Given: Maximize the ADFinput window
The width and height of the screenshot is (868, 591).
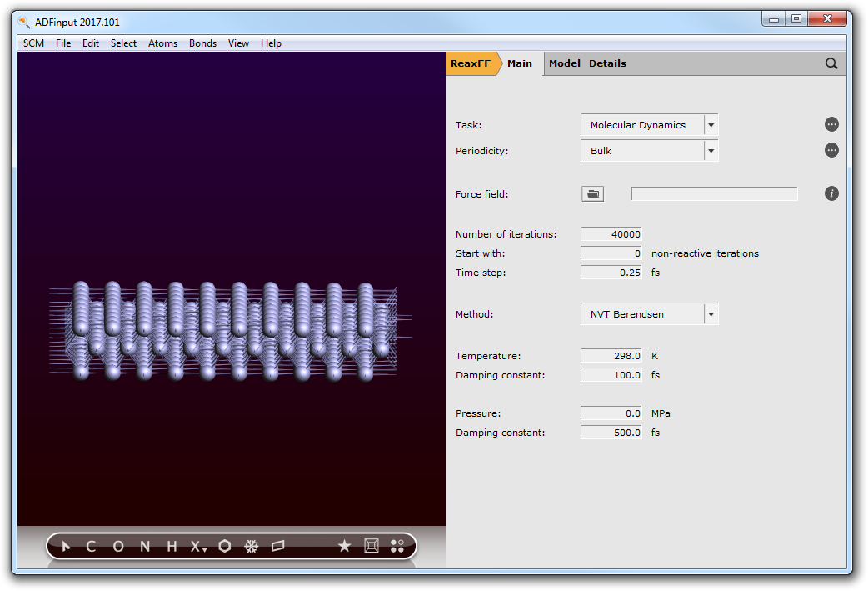Looking at the screenshot, I should point(796,19).
